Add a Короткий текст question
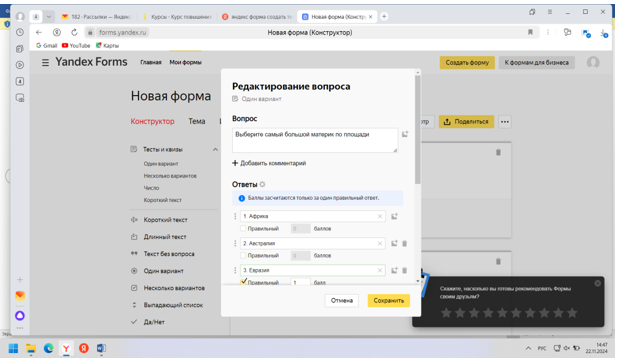 tap(166, 220)
